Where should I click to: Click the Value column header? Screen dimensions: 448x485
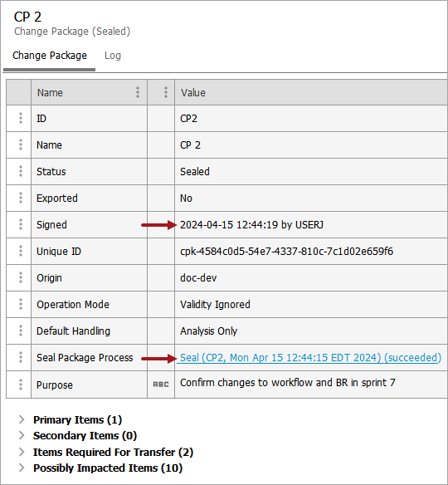point(311,92)
